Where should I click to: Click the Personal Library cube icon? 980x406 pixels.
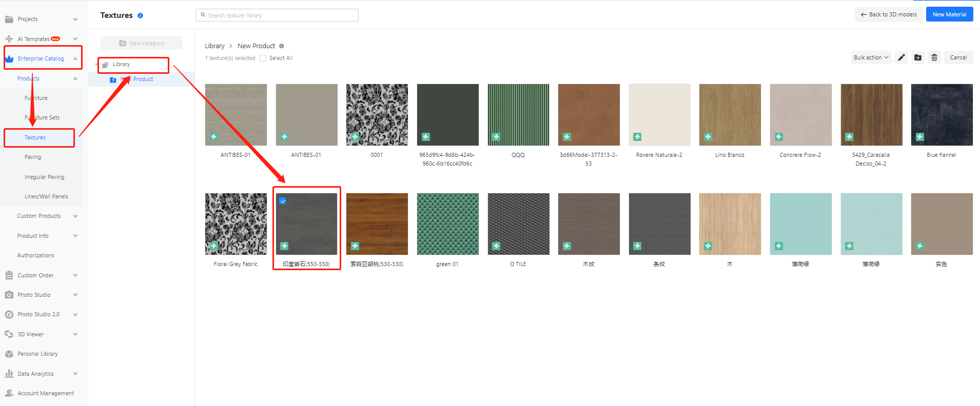(9, 354)
